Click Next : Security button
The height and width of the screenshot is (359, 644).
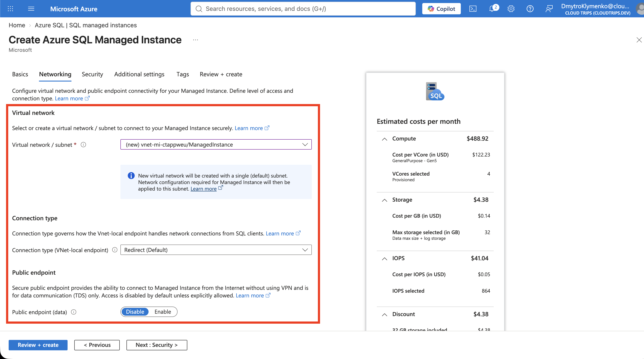point(157,345)
